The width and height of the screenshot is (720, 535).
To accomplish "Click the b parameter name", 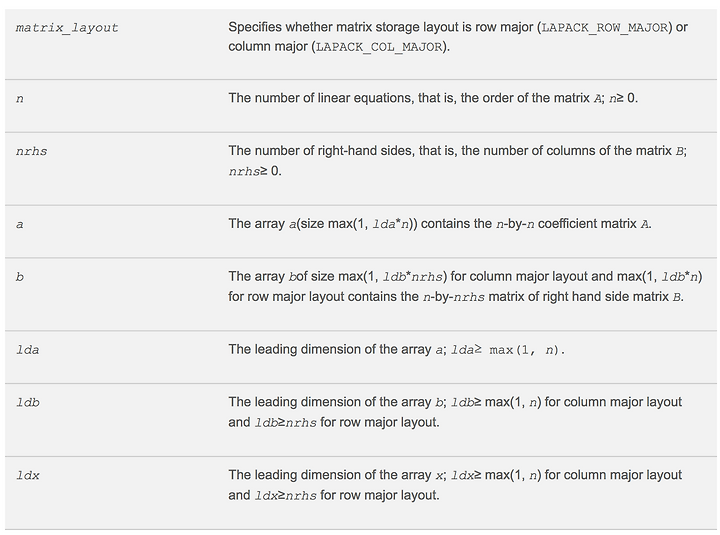I will point(20,277).
